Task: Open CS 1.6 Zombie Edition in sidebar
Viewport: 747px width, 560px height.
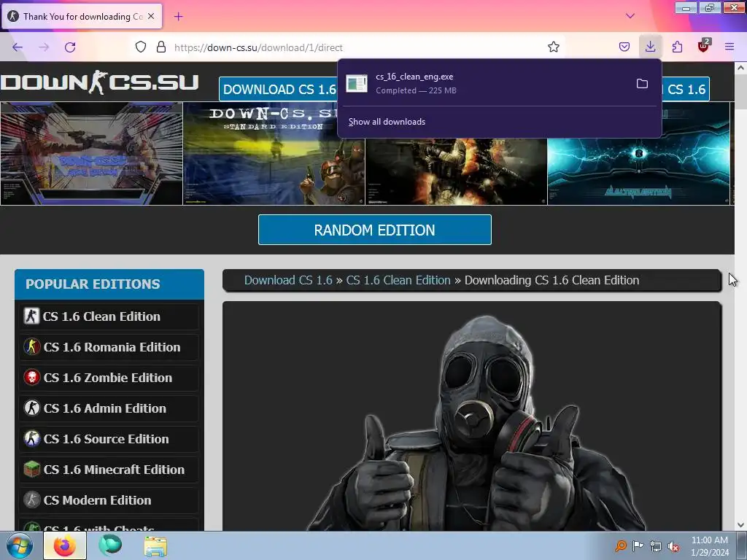Action: [x=109, y=378]
